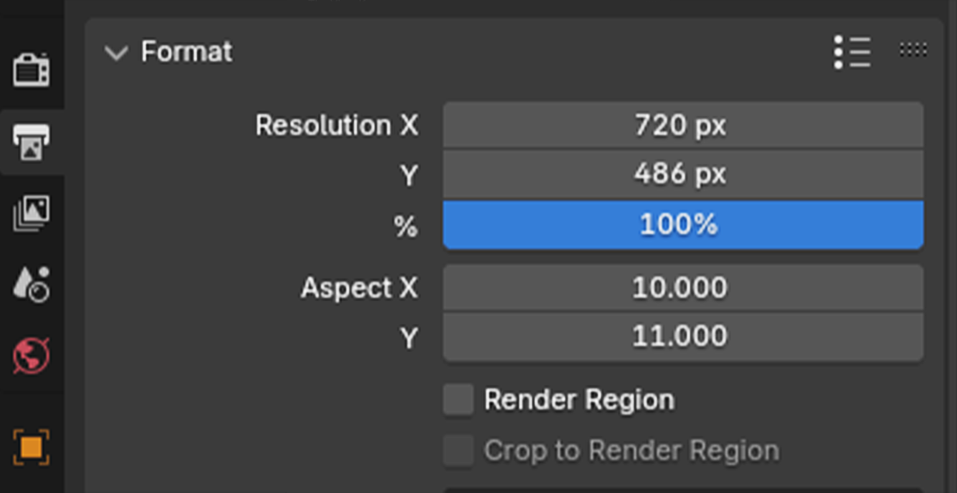Click the Crop to Render Region label
This screenshot has height=493, width=957.
(x=632, y=451)
